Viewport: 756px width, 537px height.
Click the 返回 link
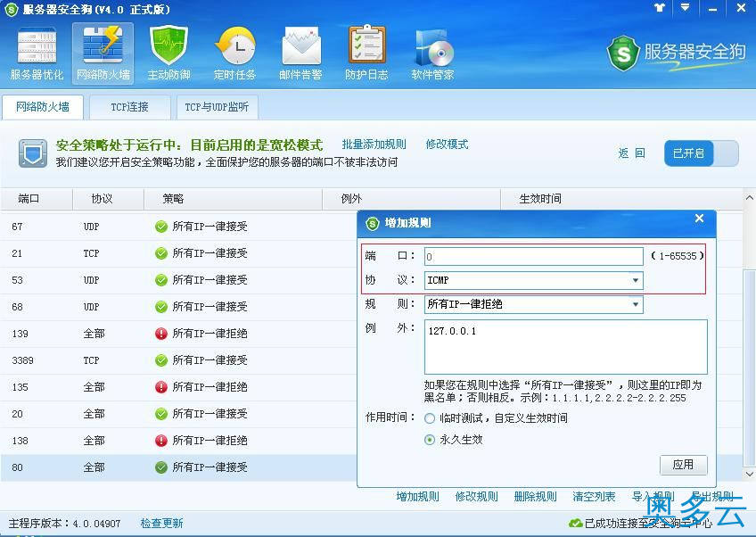tap(631, 153)
